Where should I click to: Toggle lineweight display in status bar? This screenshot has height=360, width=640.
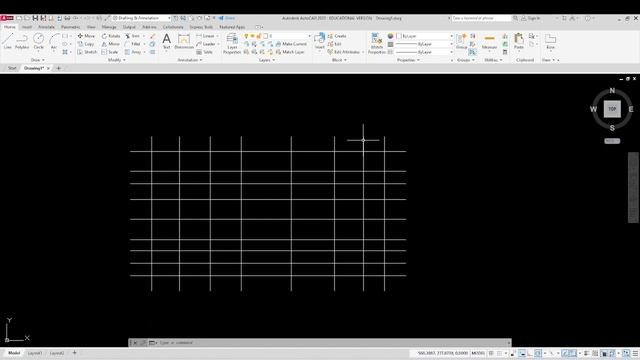[x=587, y=353]
